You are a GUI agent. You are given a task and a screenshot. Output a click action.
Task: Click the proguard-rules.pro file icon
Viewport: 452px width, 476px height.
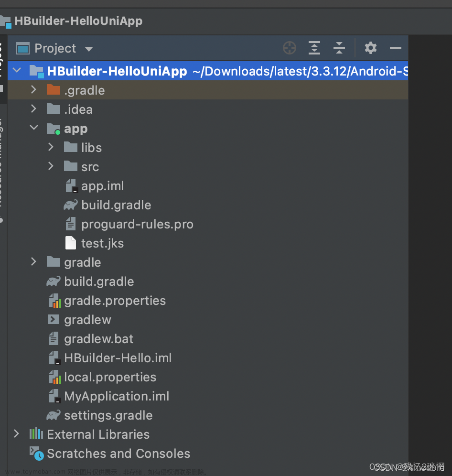pos(71,224)
